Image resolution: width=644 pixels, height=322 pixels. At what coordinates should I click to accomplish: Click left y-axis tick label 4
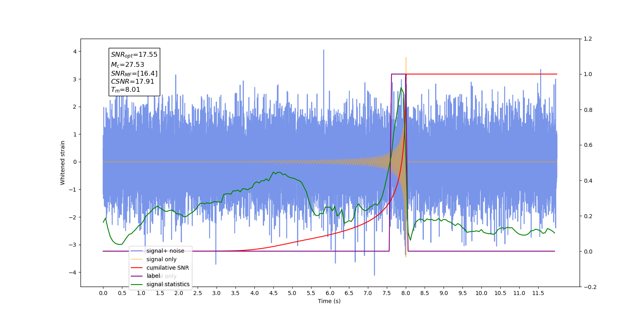pos(75,52)
